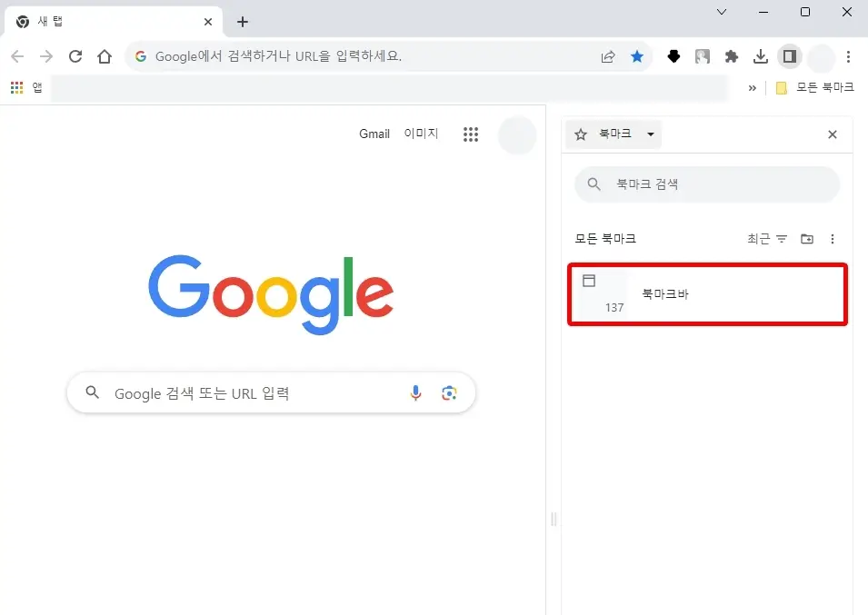Open the 모든 북마크 folder in bookmarks bar
This screenshot has width=868, height=615.
[x=815, y=87]
